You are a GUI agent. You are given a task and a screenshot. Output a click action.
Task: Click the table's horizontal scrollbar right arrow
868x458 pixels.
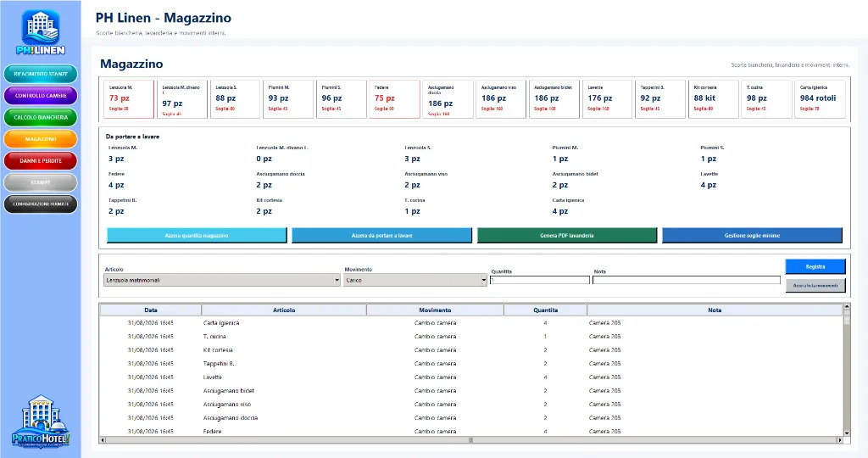pyautogui.click(x=840, y=440)
